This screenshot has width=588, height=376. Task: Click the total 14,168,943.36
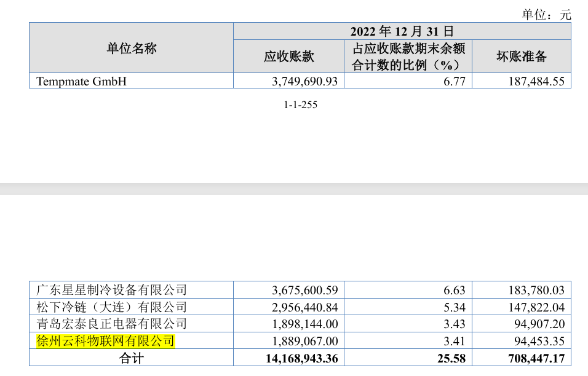coord(302,358)
